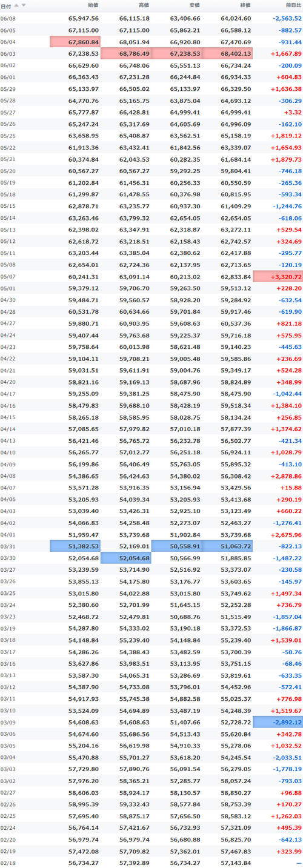Sort dates descending with the down arrow
The image size is (303, 868).
click(x=24, y=5)
